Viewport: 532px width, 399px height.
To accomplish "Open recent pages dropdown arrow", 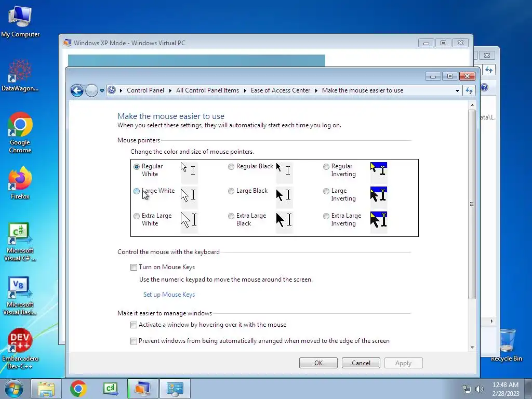I will pyautogui.click(x=102, y=91).
